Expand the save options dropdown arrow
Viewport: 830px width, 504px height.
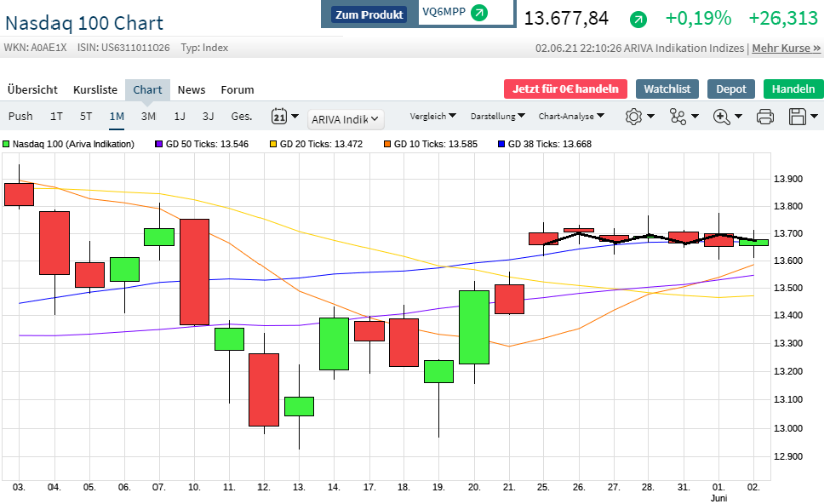[814, 116]
